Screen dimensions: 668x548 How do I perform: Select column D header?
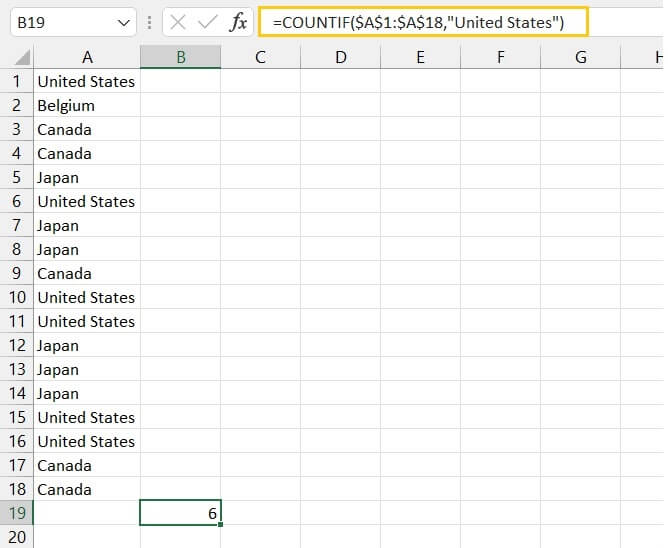click(340, 58)
